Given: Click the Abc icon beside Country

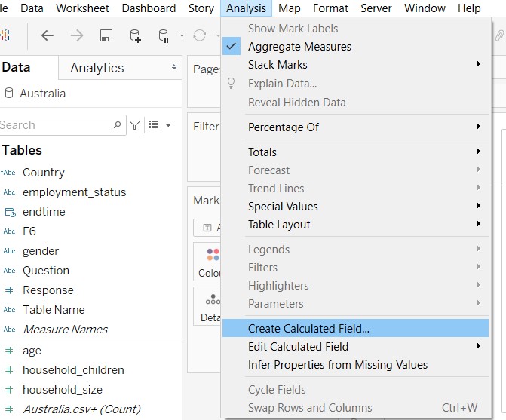Looking at the screenshot, I should click(8, 173).
